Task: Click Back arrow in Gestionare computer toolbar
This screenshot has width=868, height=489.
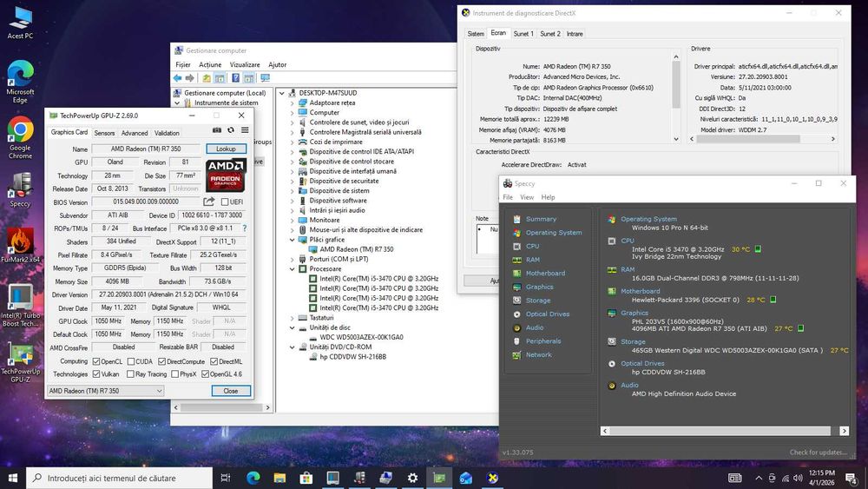Action: pos(177,78)
